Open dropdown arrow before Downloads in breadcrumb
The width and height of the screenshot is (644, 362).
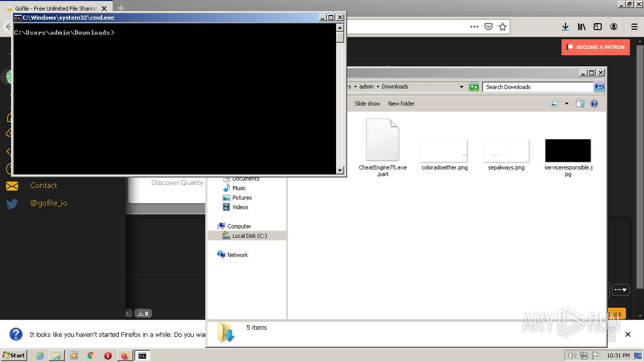click(378, 86)
